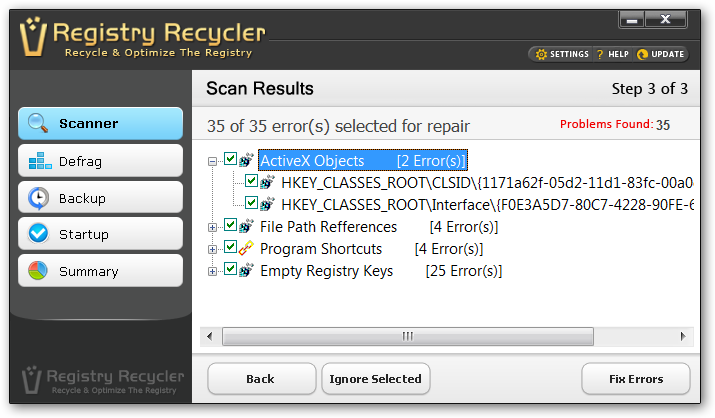Click the scrollbar right arrow

(683, 336)
